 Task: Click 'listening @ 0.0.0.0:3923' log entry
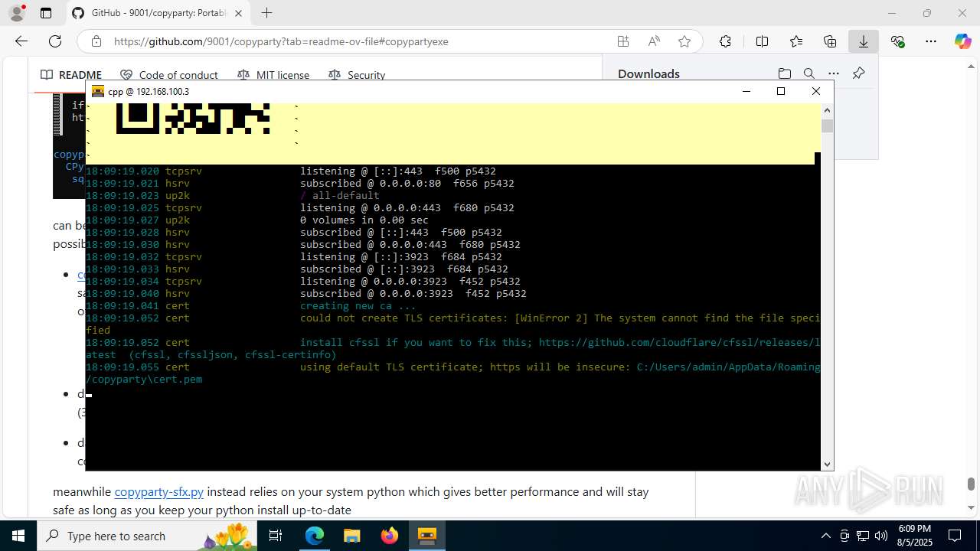(x=410, y=281)
